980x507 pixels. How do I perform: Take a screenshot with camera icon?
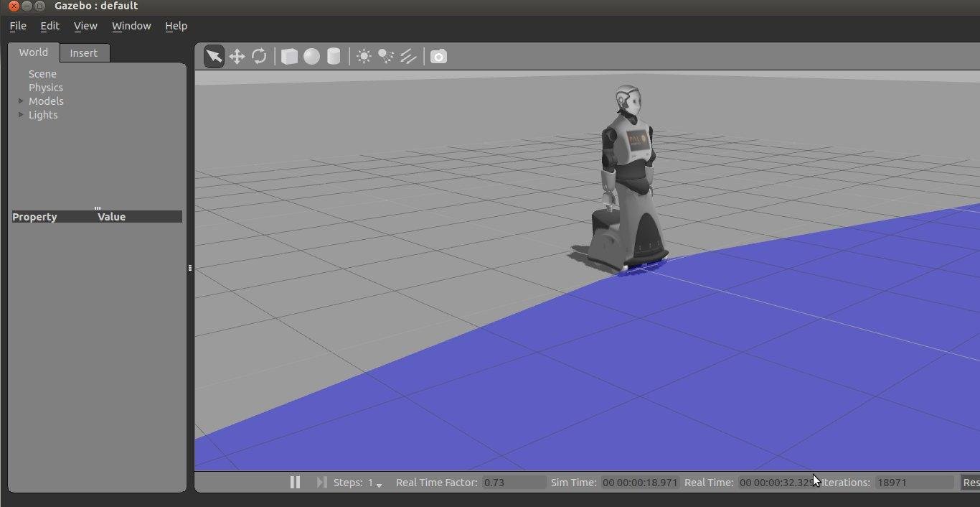click(438, 56)
